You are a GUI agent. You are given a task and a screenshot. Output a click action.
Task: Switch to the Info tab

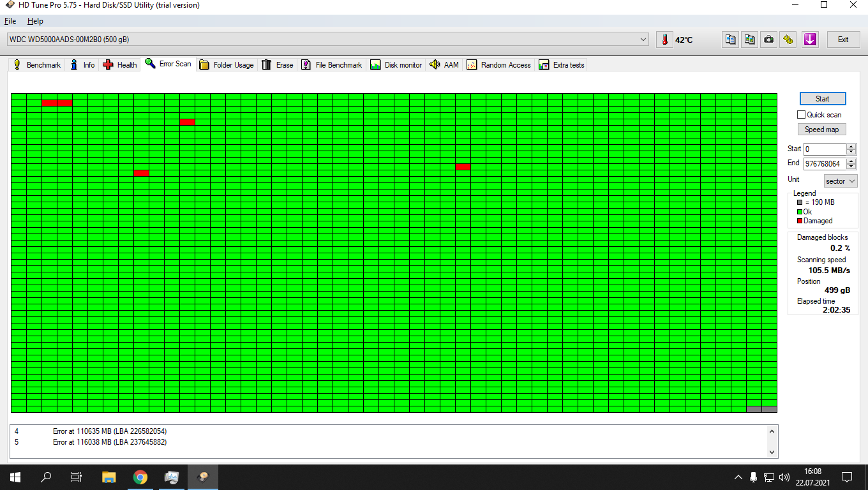(x=82, y=65)
